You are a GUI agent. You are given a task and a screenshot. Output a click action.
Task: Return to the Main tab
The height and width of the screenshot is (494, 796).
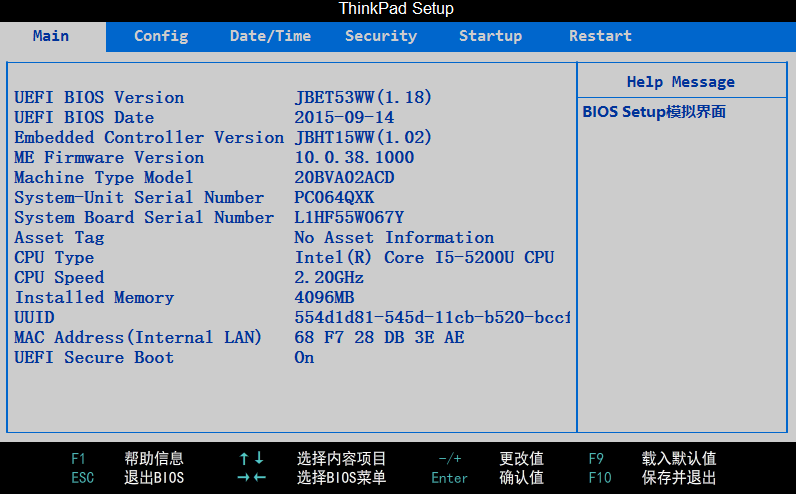point(51,36)
